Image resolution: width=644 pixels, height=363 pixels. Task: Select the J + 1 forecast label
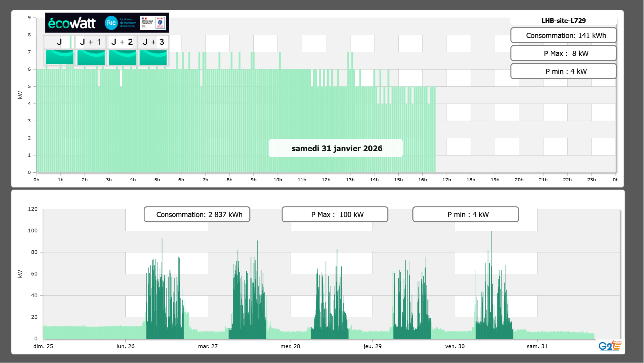point(91,42)
